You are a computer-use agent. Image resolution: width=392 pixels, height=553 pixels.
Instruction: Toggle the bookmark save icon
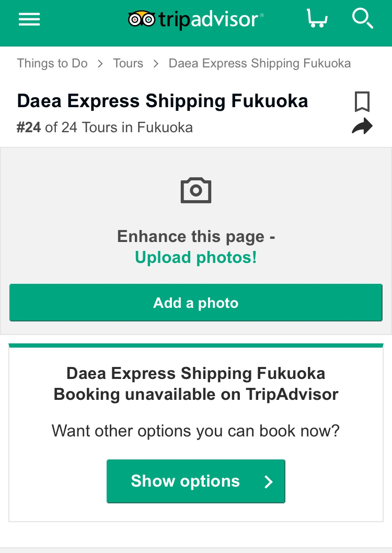362,101
